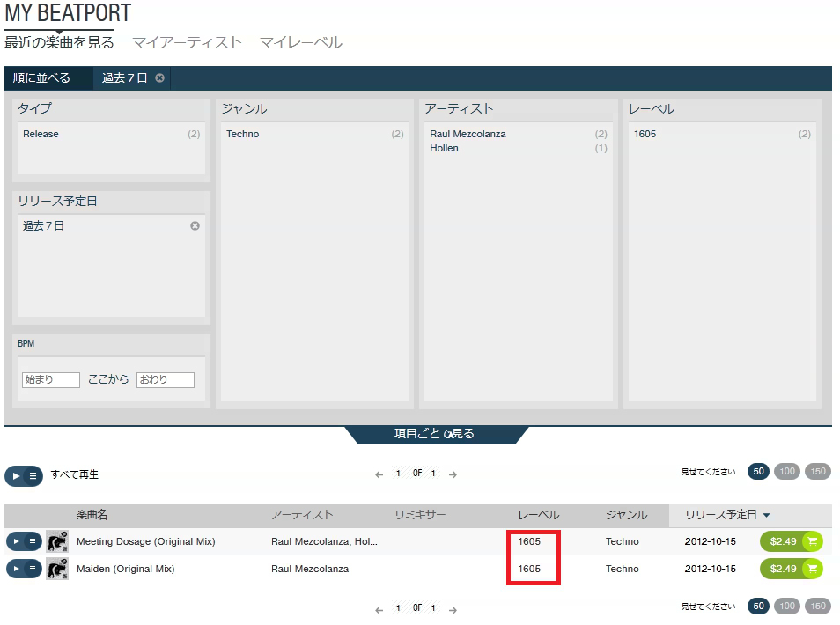Show 100 results per page in the top pager

pyautogui.click(x=787, y=471)
